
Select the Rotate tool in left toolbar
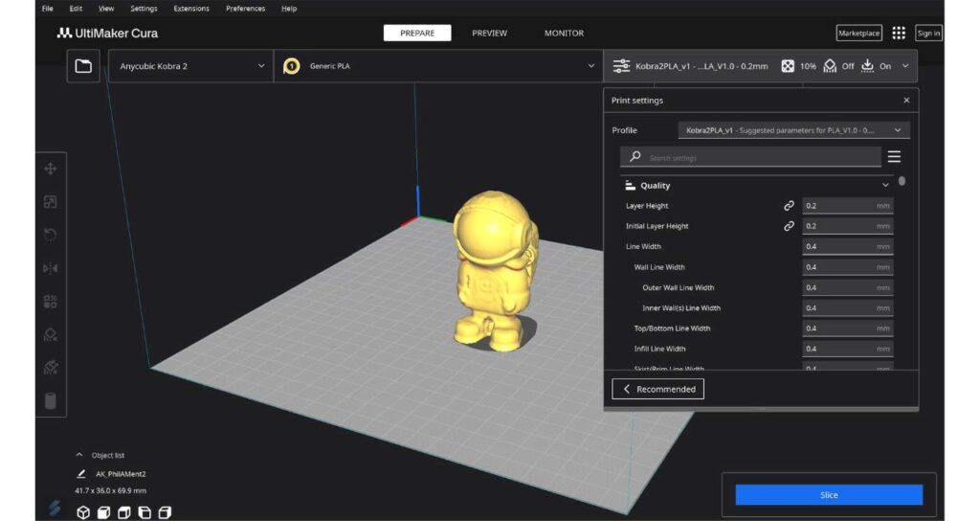[x=51, y=236]
